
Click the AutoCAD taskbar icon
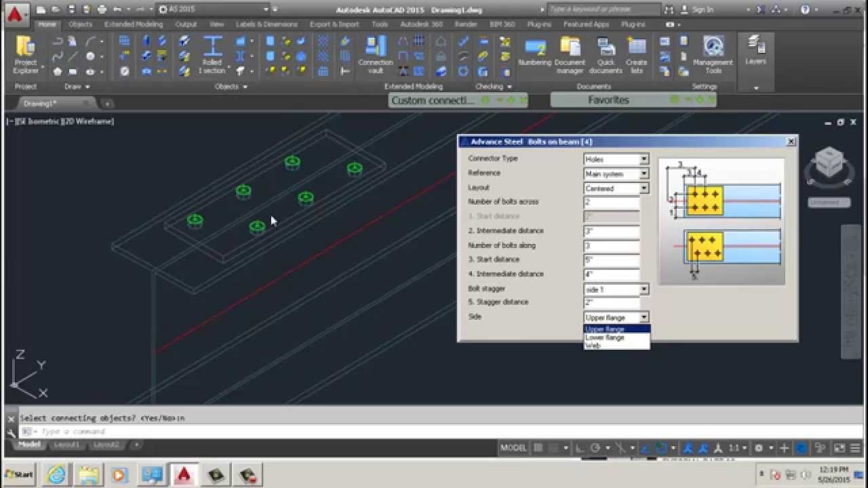pyautogui.click(x=184, y=475)
